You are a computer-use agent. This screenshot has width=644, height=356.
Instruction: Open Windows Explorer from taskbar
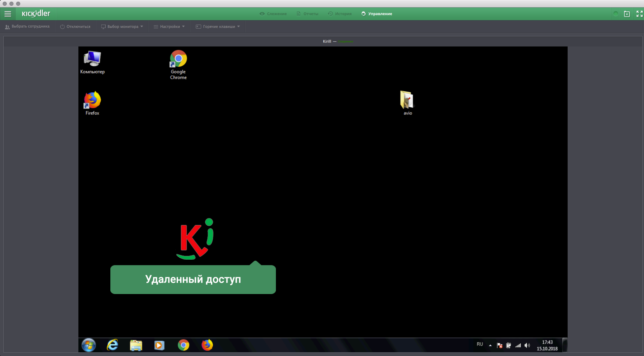tap(136, 345)
